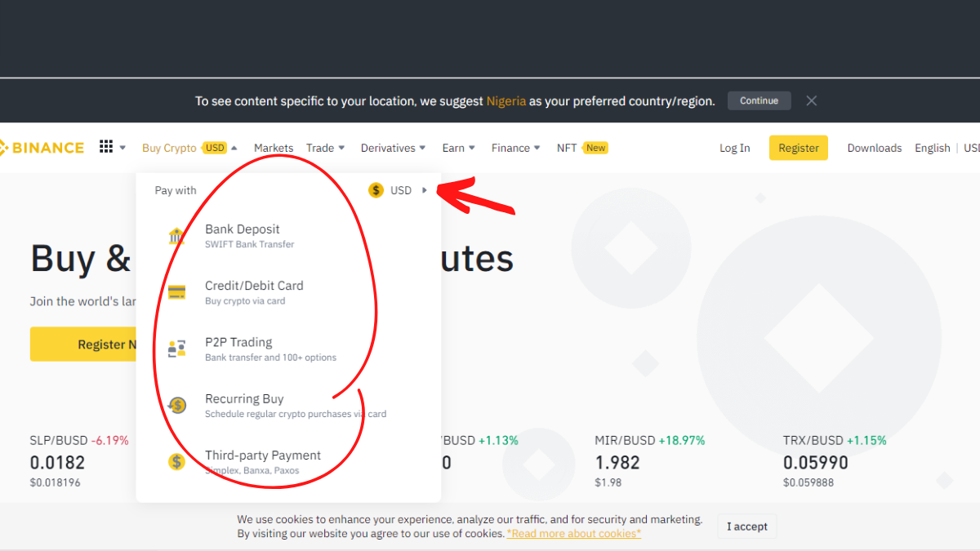Go to the Markets page
The width and height of the screenshot is (980, 551).
[x=274, y=148]
